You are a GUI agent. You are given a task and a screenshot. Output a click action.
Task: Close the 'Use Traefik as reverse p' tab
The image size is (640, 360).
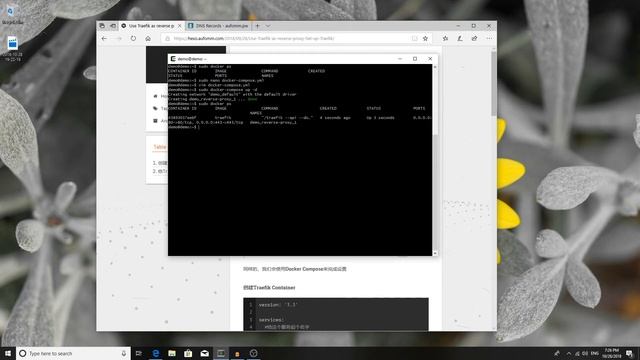click(179, 26)
